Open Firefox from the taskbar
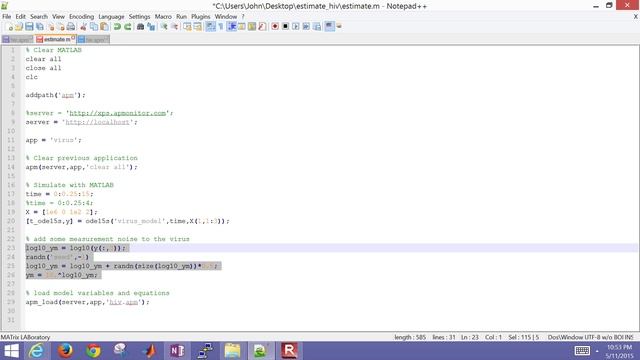This screenshot has height=360, width=640. click(x=65, y=351)
